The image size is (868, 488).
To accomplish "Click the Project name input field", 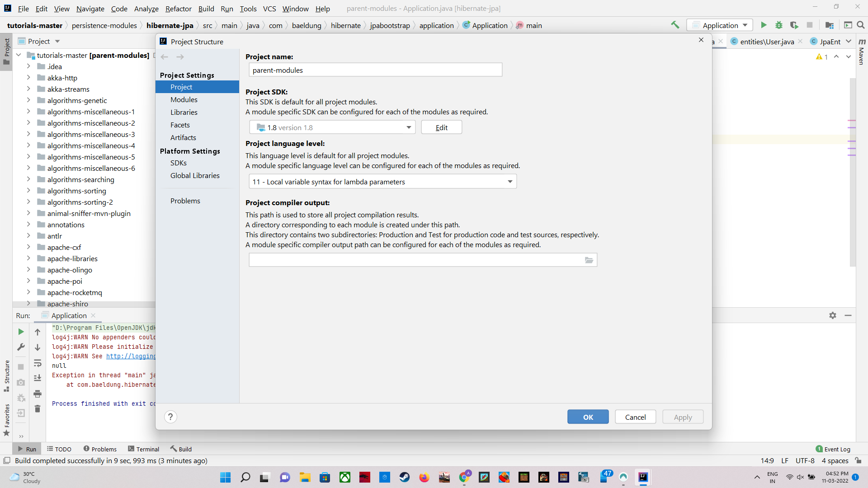I will 375,70.
